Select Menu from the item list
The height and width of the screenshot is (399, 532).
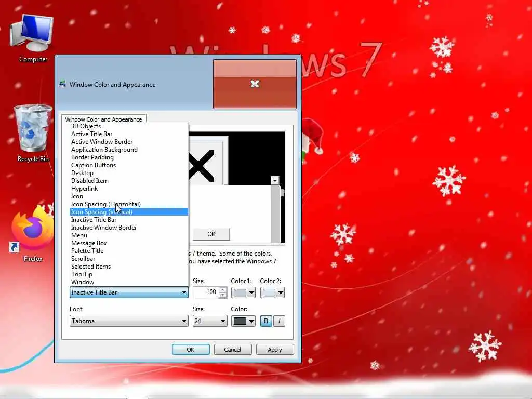pyautogui.click(x=129, y=235)
